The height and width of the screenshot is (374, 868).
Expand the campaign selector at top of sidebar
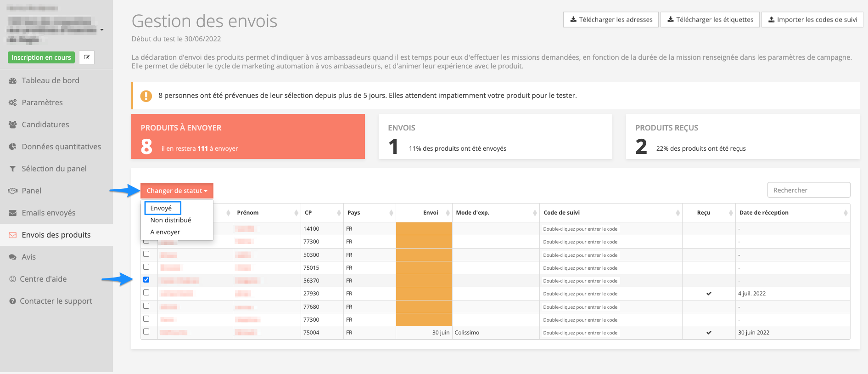102,30
